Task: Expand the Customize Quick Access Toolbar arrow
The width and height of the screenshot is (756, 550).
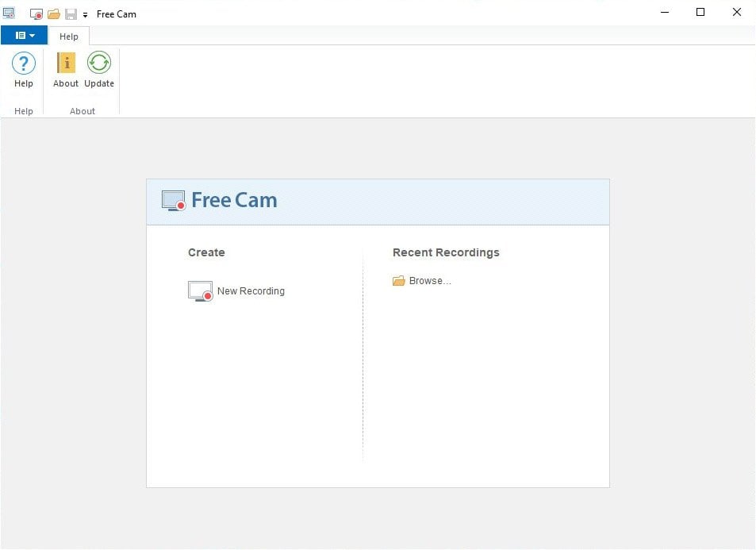Action: coord(85,15)
